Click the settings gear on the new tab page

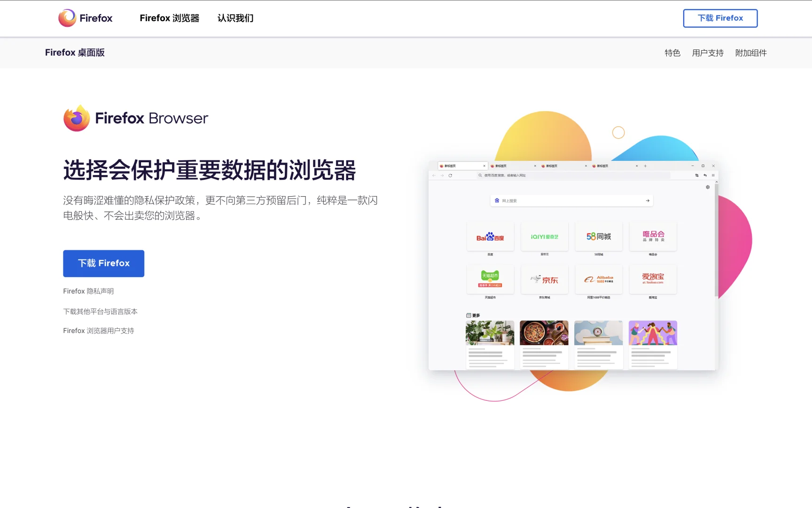[708, 187]
